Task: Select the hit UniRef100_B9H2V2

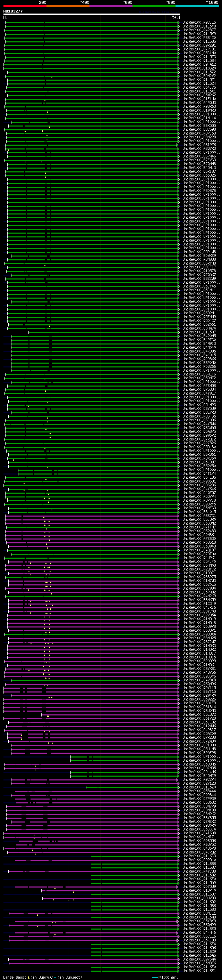Action: tap(199, 76)
